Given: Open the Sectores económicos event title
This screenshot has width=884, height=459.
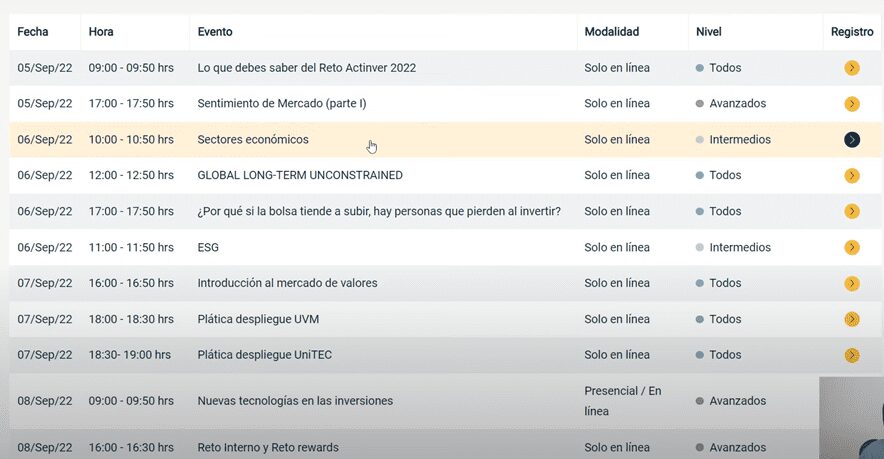Looking at the screenshot, I should click(253, 140).
